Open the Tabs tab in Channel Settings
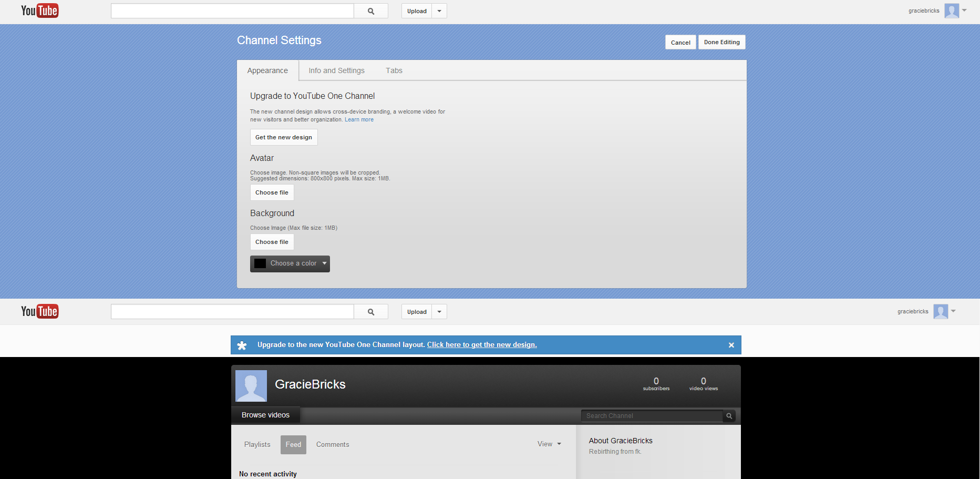This screenshot has width=980, height=479. pos(394,70)
